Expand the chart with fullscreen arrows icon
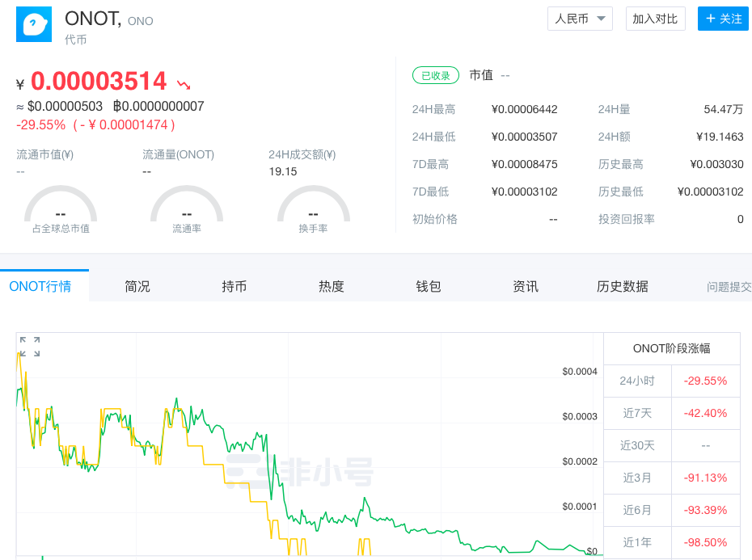Image resolution: width=752 pixels, height=560 pixels. coord(30,347)
